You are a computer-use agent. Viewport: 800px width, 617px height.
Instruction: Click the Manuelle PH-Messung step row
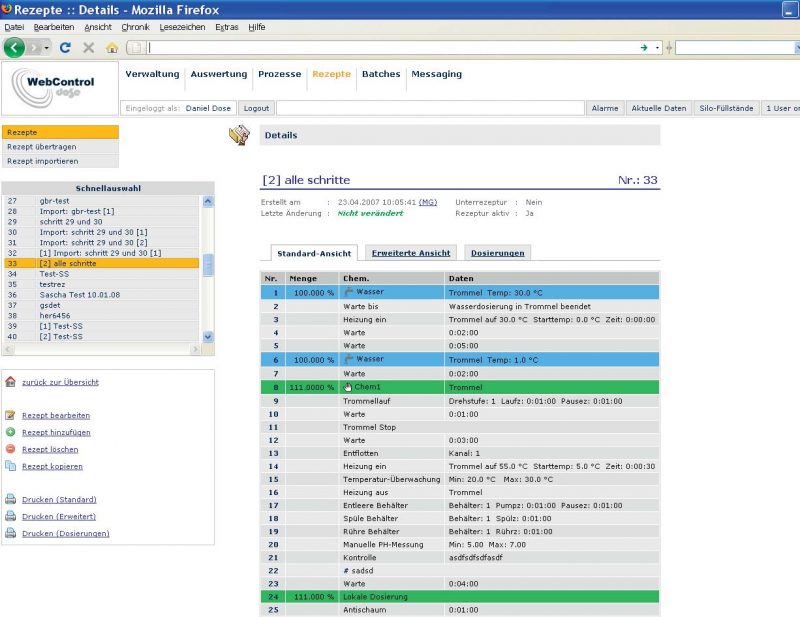[x=460, y=545]
